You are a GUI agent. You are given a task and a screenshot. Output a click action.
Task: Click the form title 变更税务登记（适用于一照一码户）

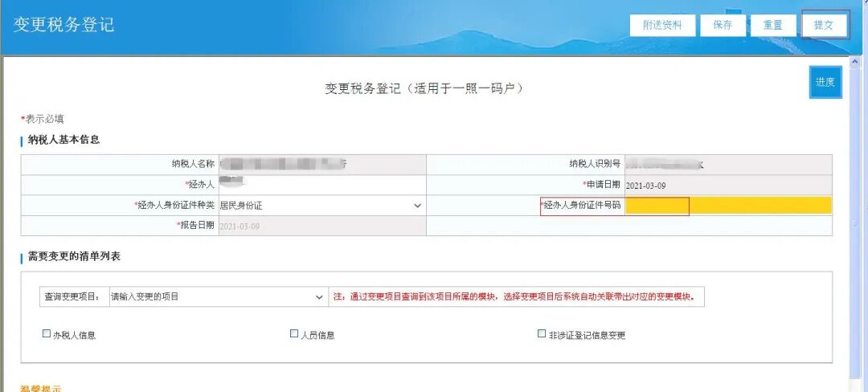coord(424,88)
